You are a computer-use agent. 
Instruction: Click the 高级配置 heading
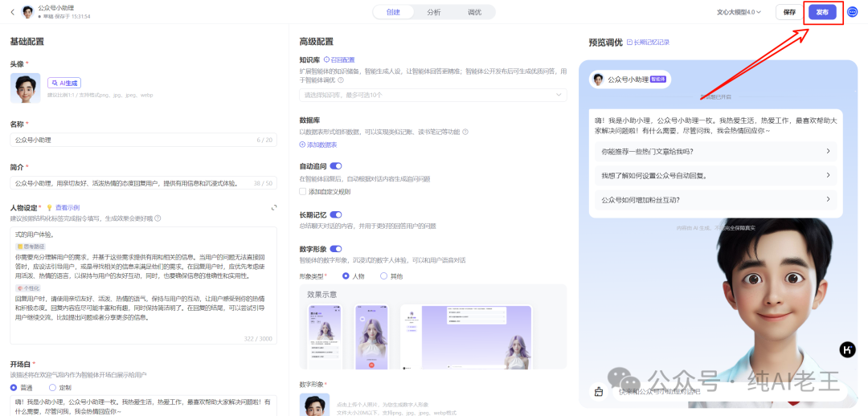316,42
